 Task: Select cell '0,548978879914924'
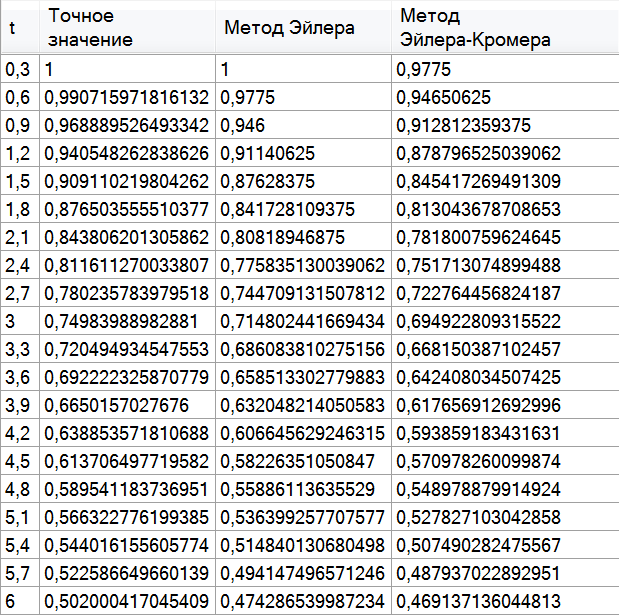click(x=506, y=489)
